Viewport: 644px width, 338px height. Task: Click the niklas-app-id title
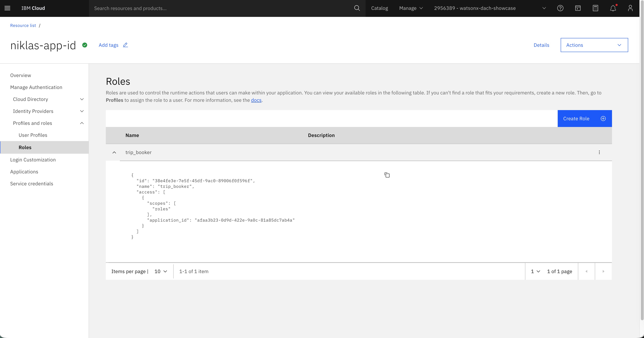(43, 45)
